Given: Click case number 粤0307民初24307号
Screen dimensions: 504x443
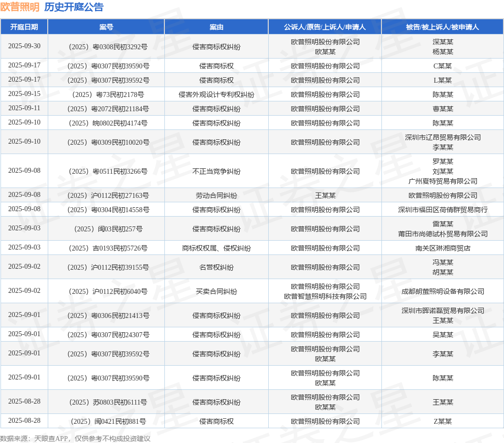Looking at the screenshot, I should pos(108,335).
